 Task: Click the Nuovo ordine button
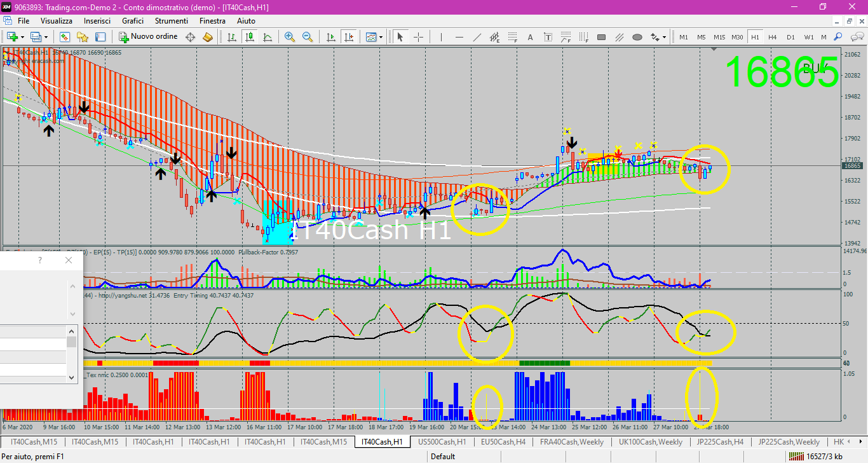point(149,37)
